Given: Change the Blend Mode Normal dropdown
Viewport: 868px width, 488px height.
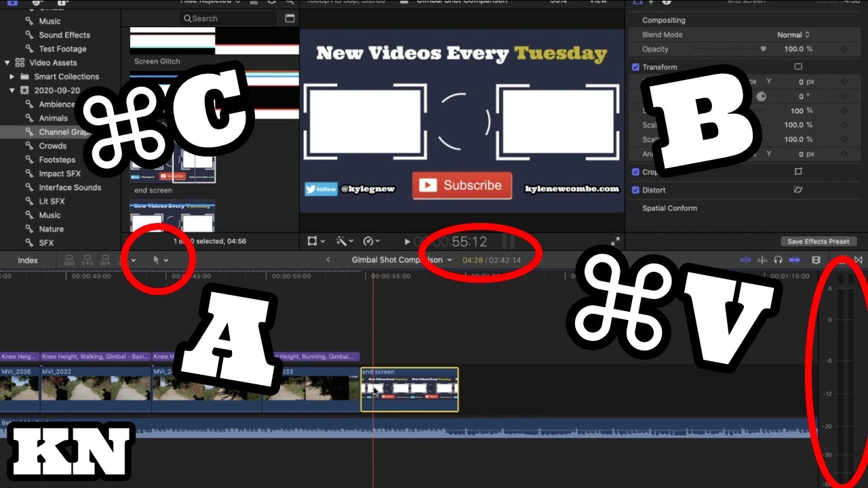Looking at the screenshot, I should point(793,35).
